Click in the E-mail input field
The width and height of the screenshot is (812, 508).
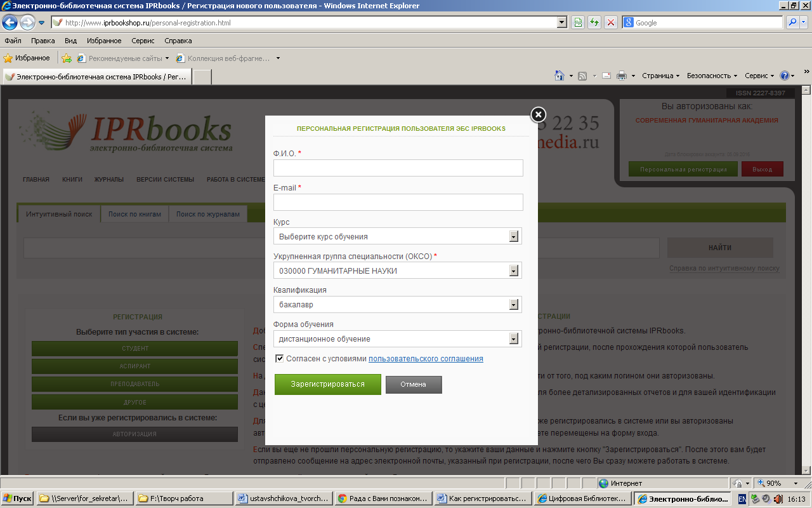[x=398, y=202]
